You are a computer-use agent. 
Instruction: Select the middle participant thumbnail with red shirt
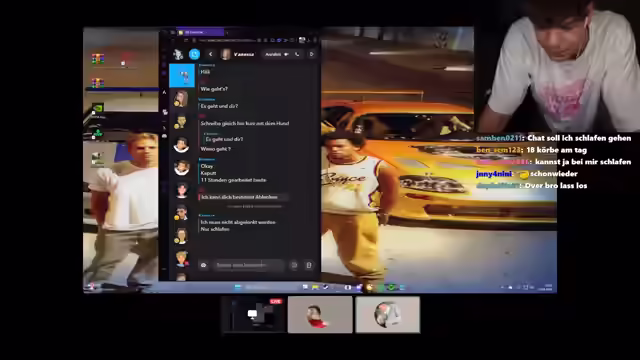click(x=320, y=315)
